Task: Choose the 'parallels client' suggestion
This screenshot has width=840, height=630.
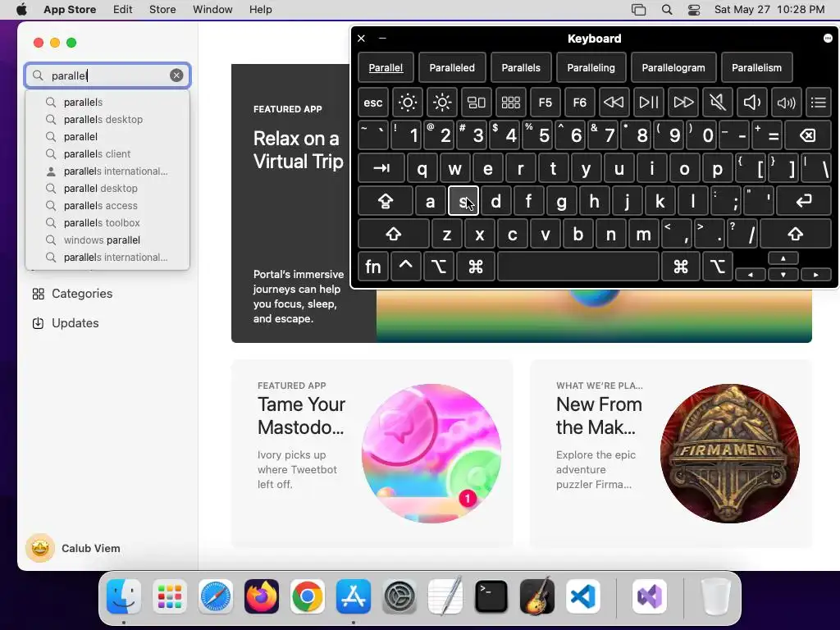Action: (107, 153)
